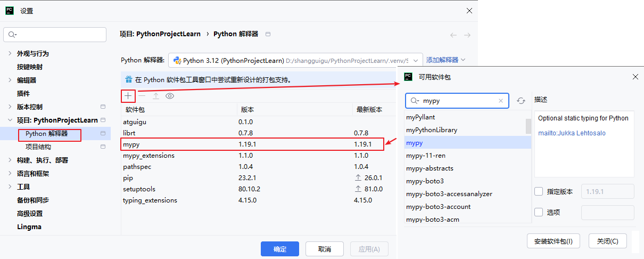Image resolution: width=644 pixels, height=259 pixels.
Task: Select myPythonLibrary in available packages
Action: tap(465, 130)
